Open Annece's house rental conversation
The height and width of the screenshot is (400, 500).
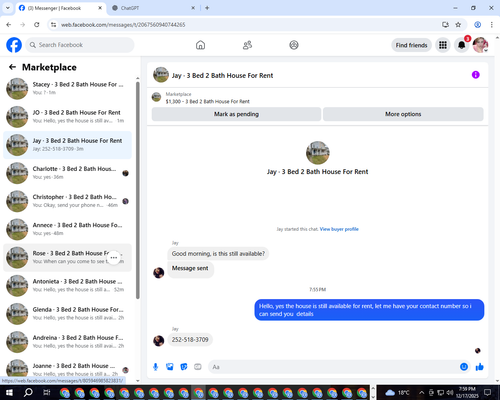pyautogui.click(x=67, y=229)
